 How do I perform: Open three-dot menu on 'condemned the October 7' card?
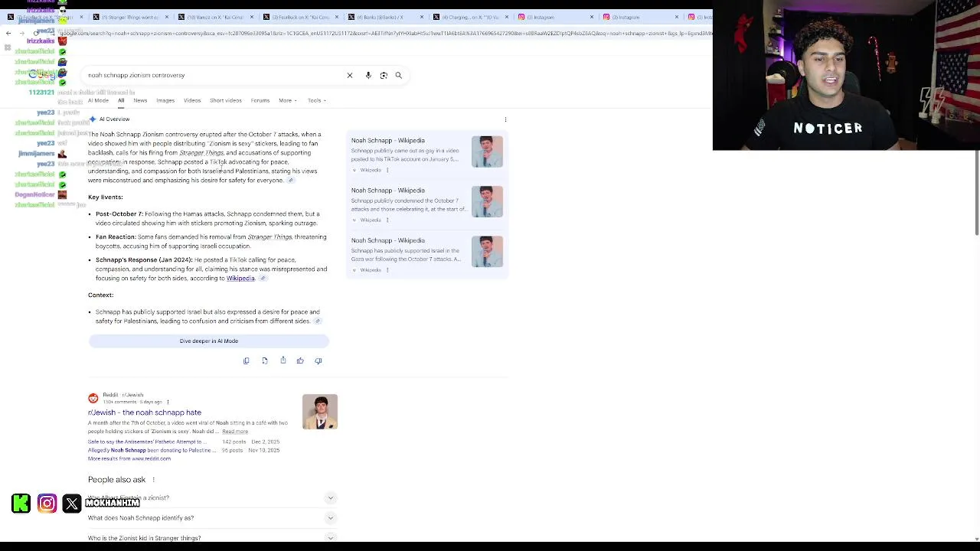coord(387,220)
